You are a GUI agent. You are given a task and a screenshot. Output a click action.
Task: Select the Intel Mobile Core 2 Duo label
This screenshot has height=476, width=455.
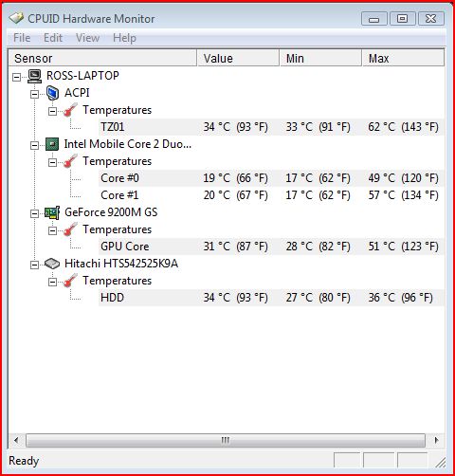(128, 144)
